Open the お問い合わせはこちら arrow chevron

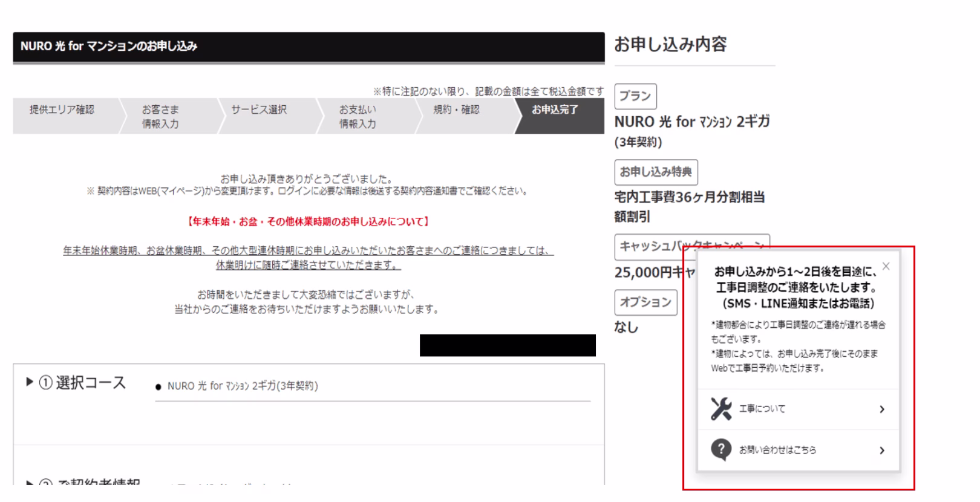[x=882, y=450]
